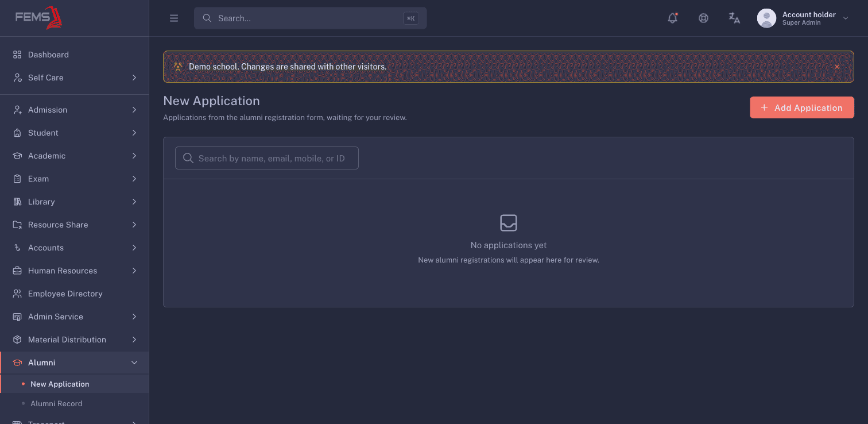Click the Exam clipboard icon
Image resolution: width=868 pixels, height=424 pixels.
coord(17,179)
